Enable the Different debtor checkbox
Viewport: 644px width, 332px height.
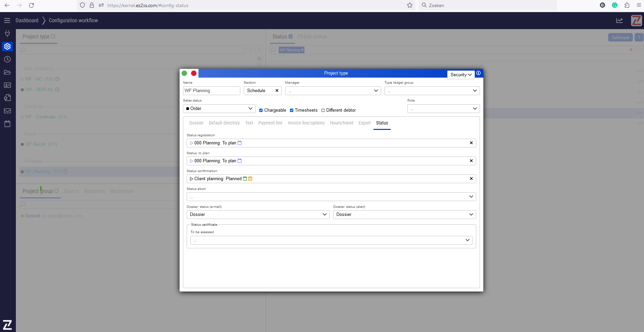[323, 110]
